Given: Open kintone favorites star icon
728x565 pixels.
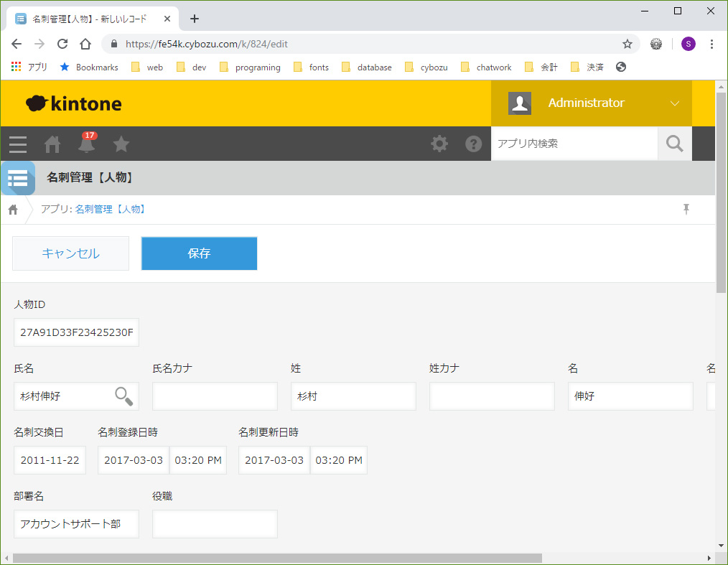Looking at the screenshot, I should [121, 144].
